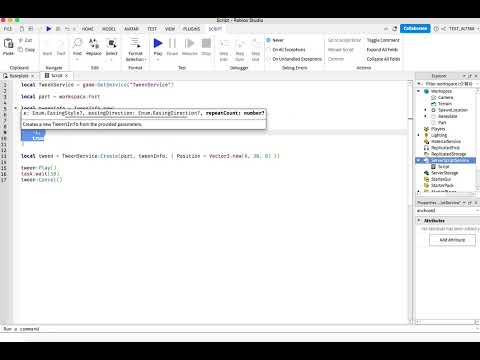This screenshot has width=480, height=360.
Task: Click the Back navigate icon
Action: click(47, 43)
